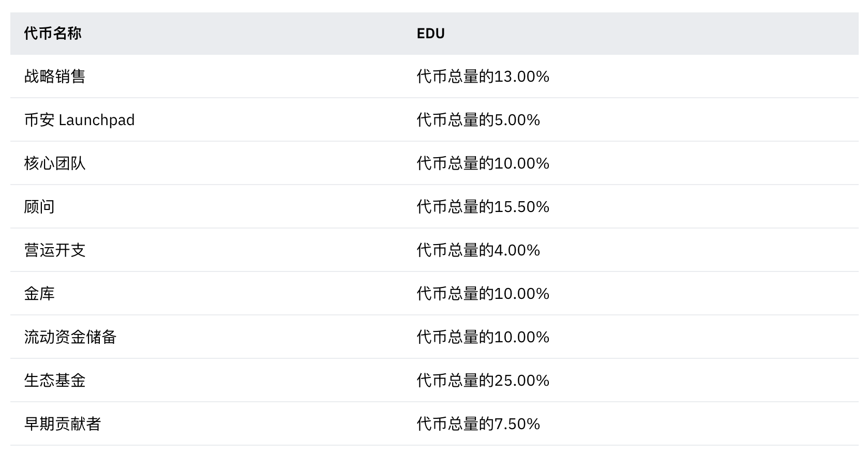
Task: Select the 战略销售 row label
Action: point(55,77)
